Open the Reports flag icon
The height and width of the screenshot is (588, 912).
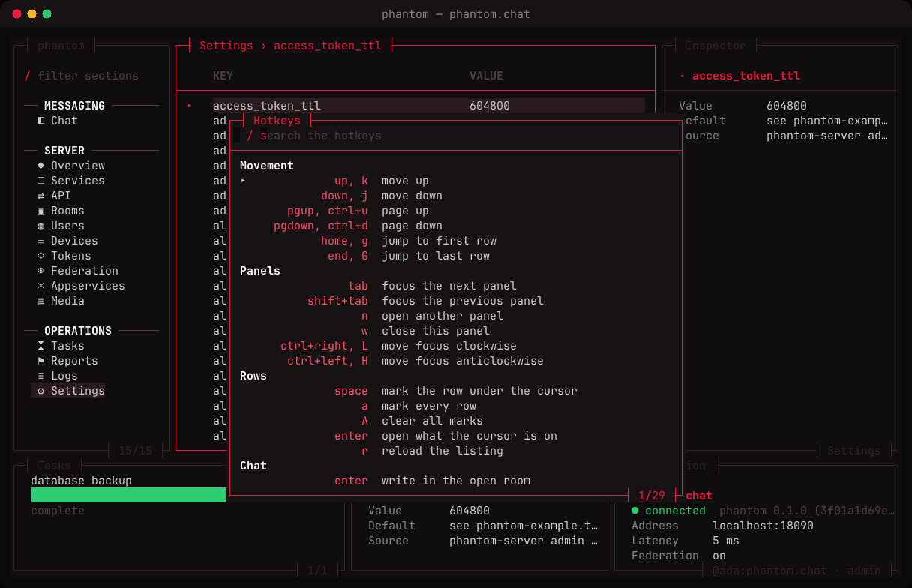tap(40, 361)
